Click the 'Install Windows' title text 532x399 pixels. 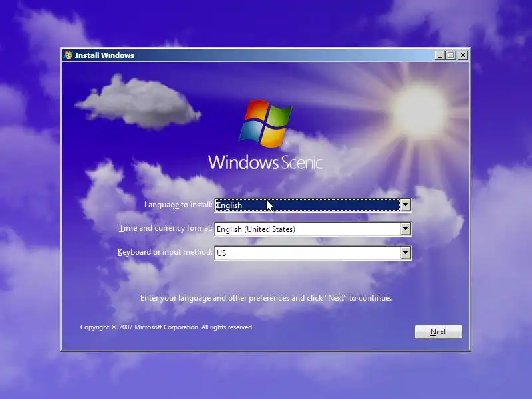105,55
